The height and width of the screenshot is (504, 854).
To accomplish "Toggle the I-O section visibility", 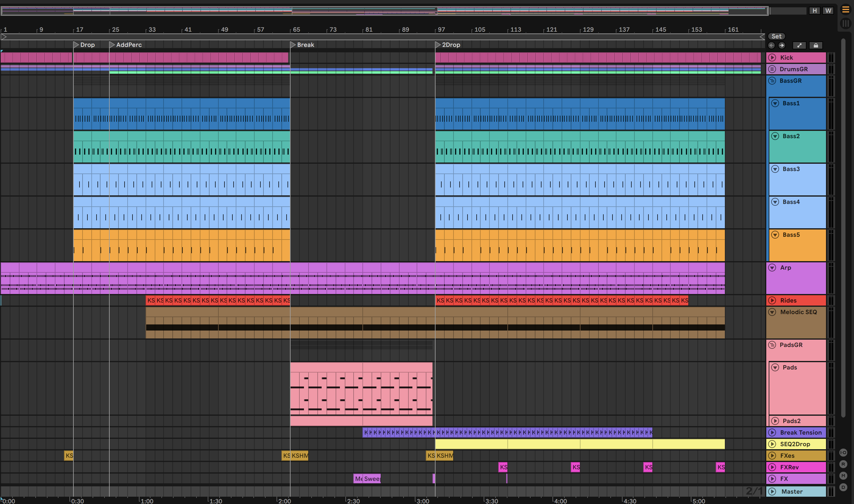I will tap(843, 452).
